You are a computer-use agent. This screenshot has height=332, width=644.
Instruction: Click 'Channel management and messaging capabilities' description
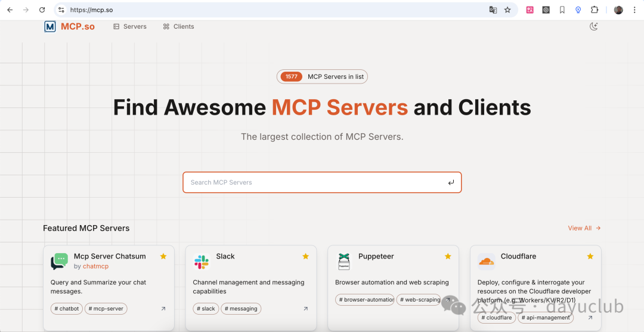click(x=249, y=287)
